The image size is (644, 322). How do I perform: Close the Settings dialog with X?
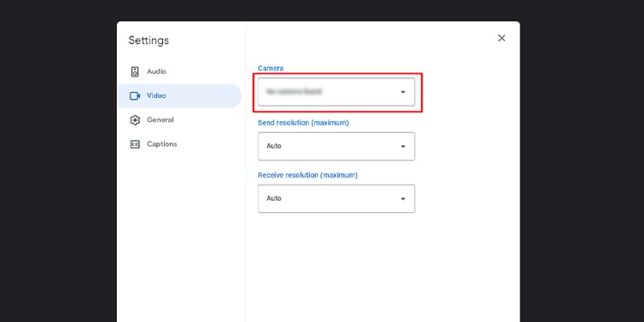click(x=501, y=38)
